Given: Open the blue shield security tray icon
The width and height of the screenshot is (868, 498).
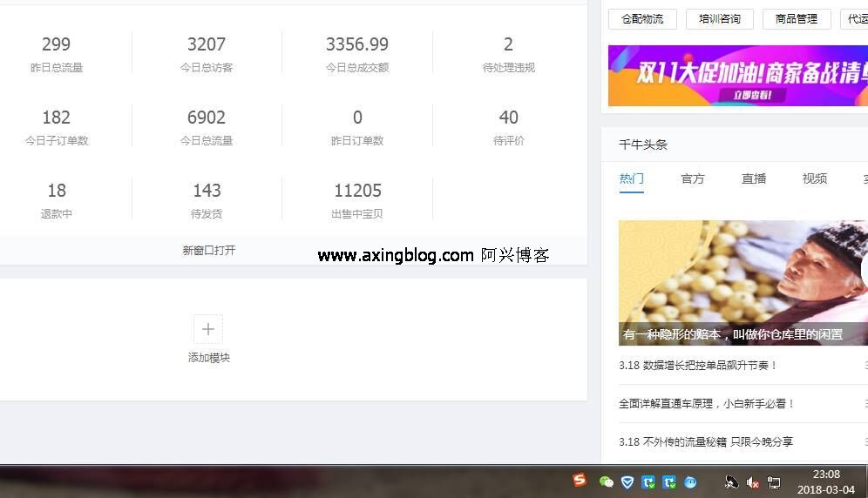Looking at the screenshot, I should pos(627,481).
